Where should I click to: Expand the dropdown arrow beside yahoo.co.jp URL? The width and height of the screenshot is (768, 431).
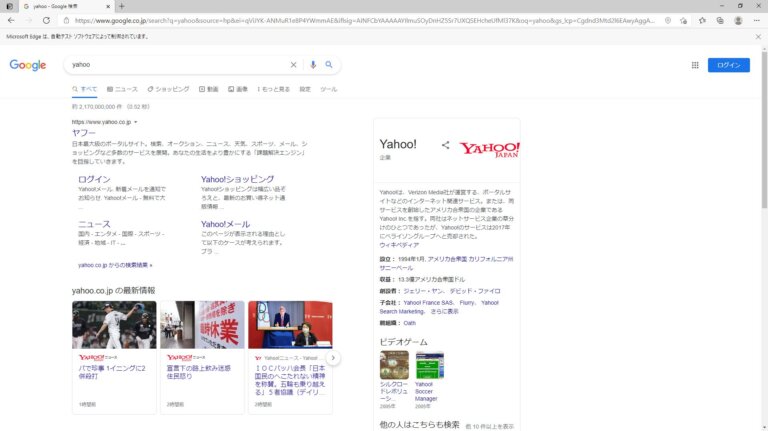[136, 122]
